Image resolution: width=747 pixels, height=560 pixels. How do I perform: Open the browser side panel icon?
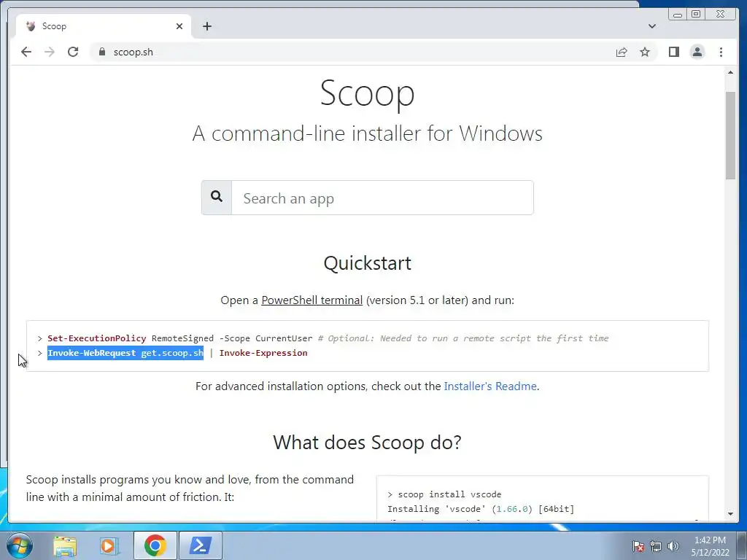tap(673, 52)
